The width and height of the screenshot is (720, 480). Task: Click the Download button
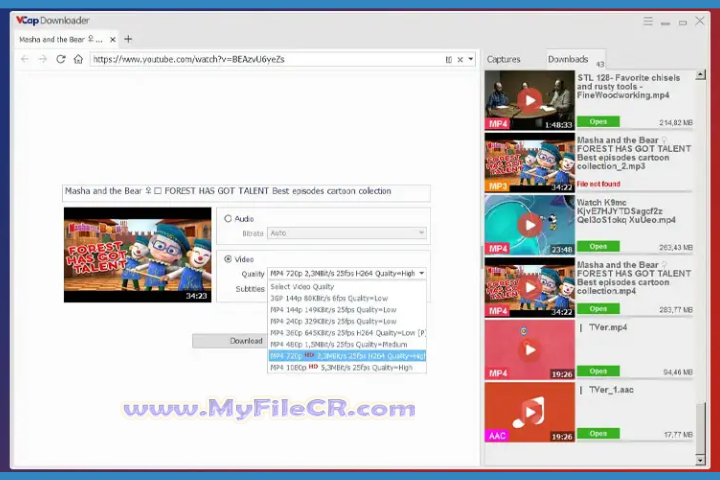[230, 341]
